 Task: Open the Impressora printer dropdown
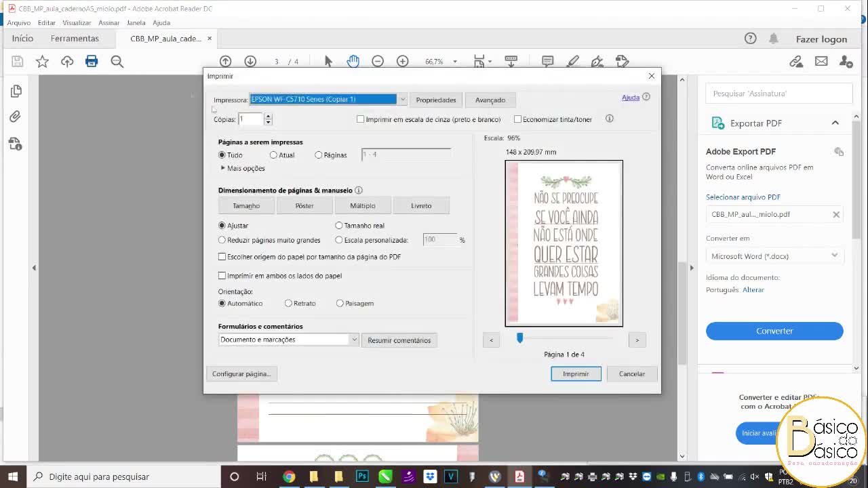pyautogui.click(x=402, y=100)
